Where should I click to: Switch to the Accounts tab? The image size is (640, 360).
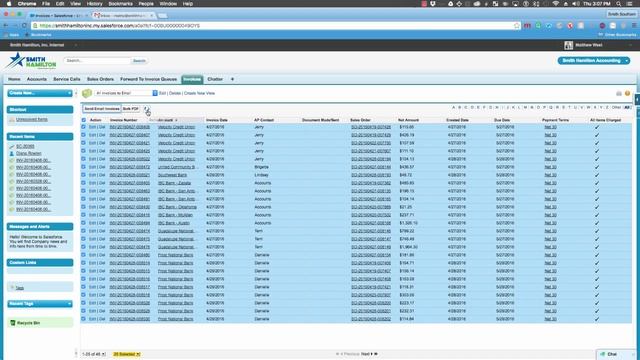(x=37, y=79)
